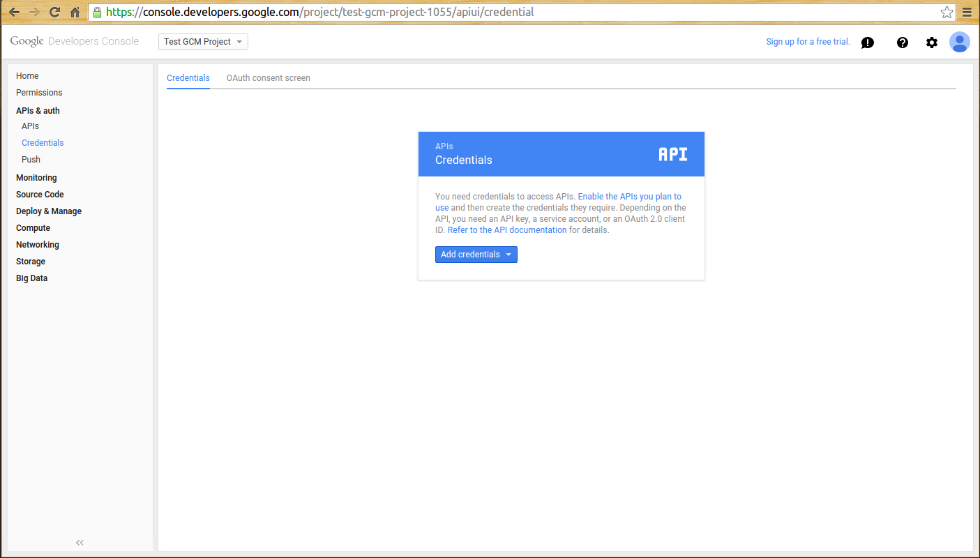Screen dimensions: 980x558
Task: Follow Refer to the API documentation link
Action: point(507,230)
